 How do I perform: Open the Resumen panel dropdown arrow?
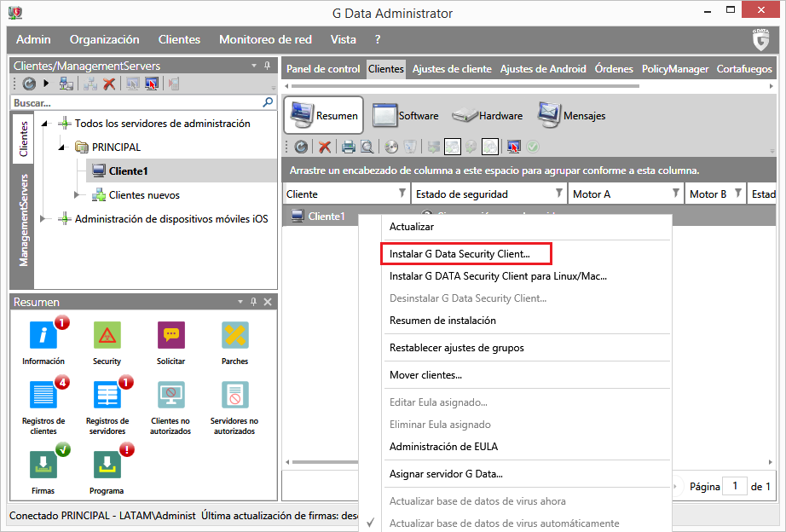click(x=240, y=302)
